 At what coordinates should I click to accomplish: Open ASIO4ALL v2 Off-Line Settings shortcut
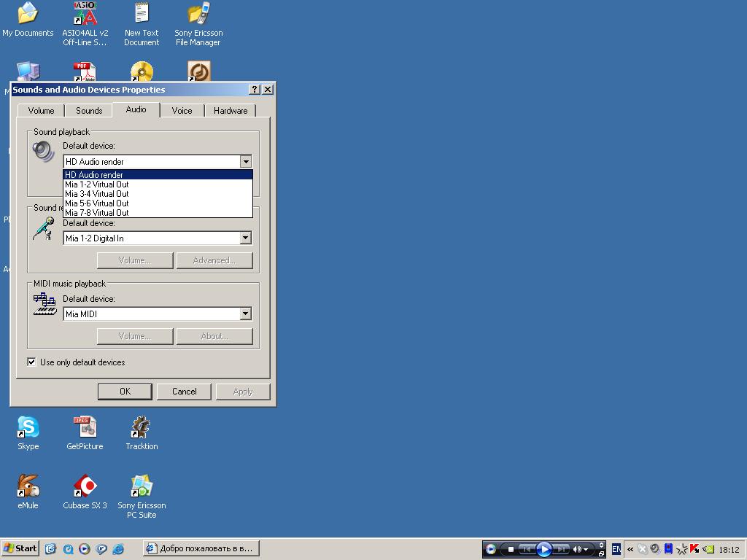pyautogui.click(x=85, y=24)
